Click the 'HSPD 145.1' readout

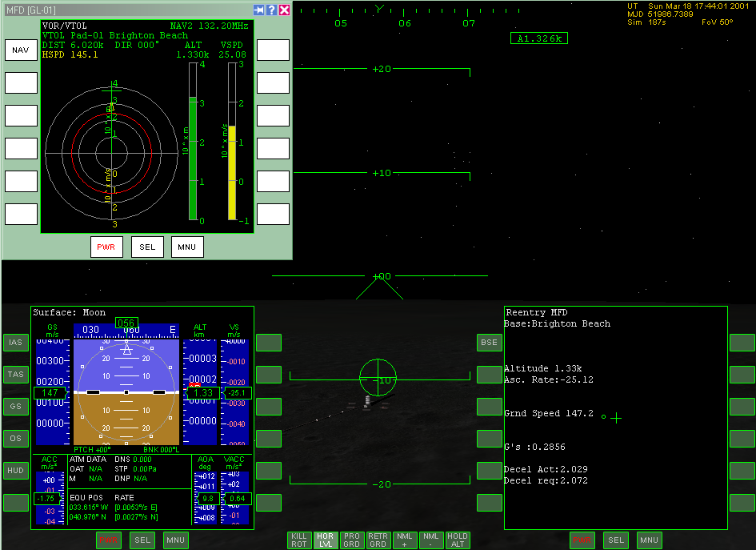70,55
